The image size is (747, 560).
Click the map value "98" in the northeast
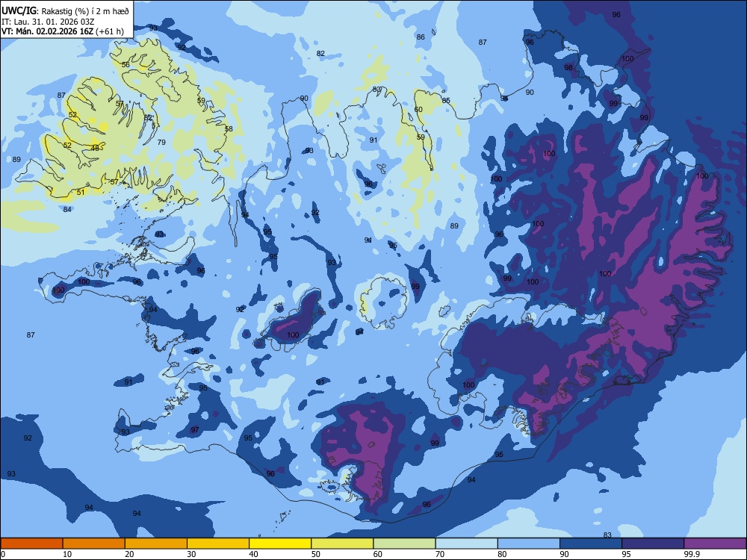coord(568,68)
